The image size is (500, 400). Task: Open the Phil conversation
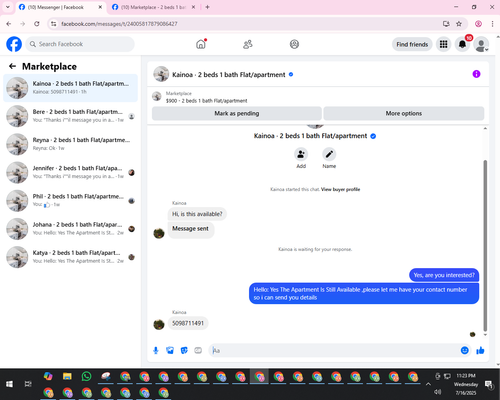click(70, 201)
